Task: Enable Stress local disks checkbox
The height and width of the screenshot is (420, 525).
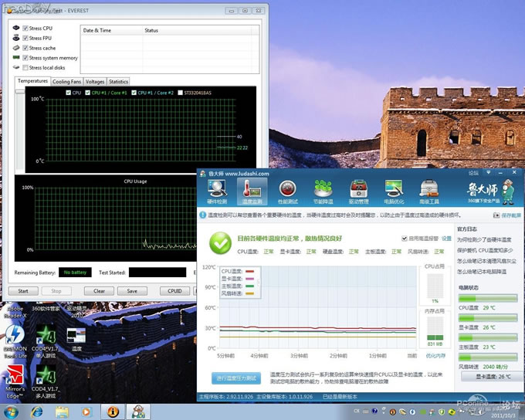Action: (25, 68)
